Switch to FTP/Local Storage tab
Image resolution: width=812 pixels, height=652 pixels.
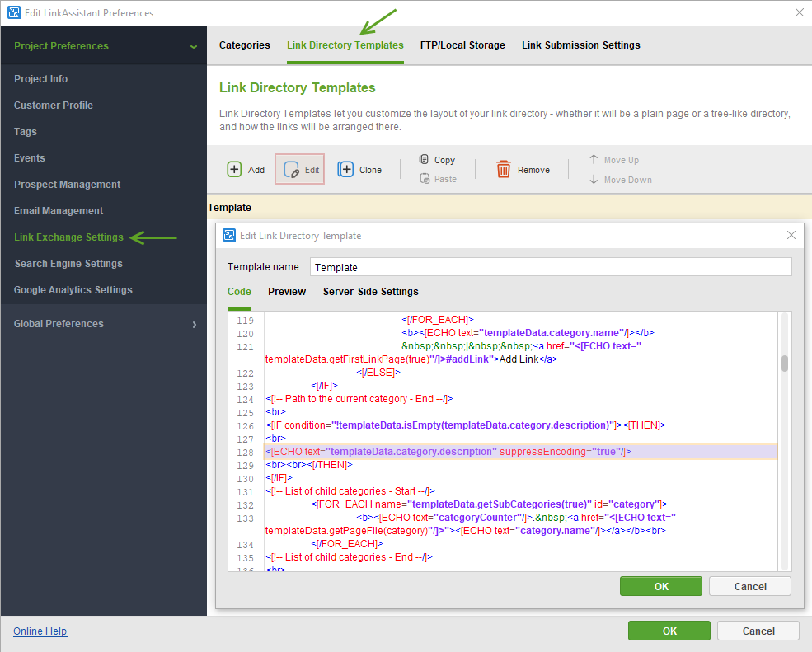[x=462, y=45]
